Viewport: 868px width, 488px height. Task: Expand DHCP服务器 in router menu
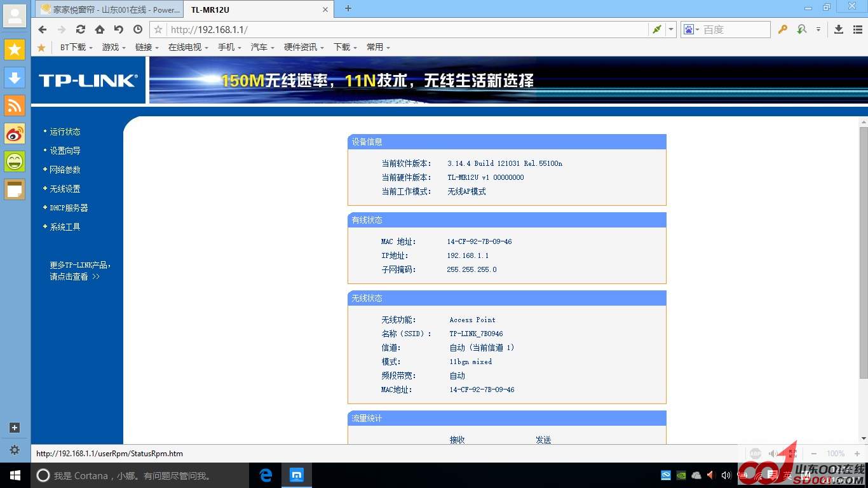pos(69,208)
